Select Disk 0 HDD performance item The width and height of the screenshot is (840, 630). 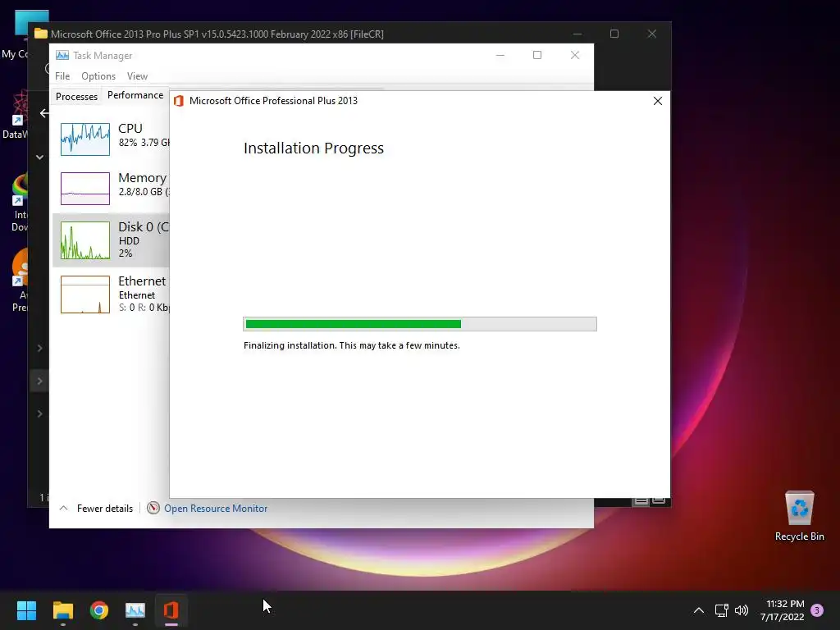pos(111,240)
